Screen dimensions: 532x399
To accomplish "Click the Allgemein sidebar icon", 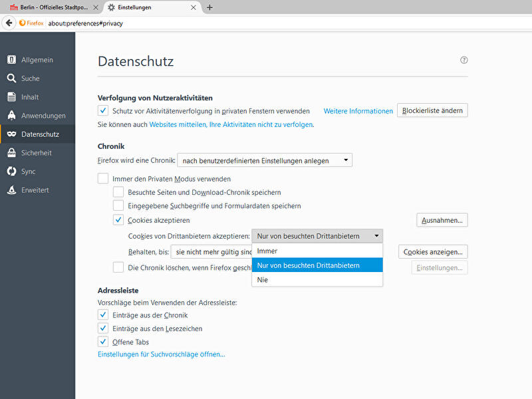I will point(11,60).
